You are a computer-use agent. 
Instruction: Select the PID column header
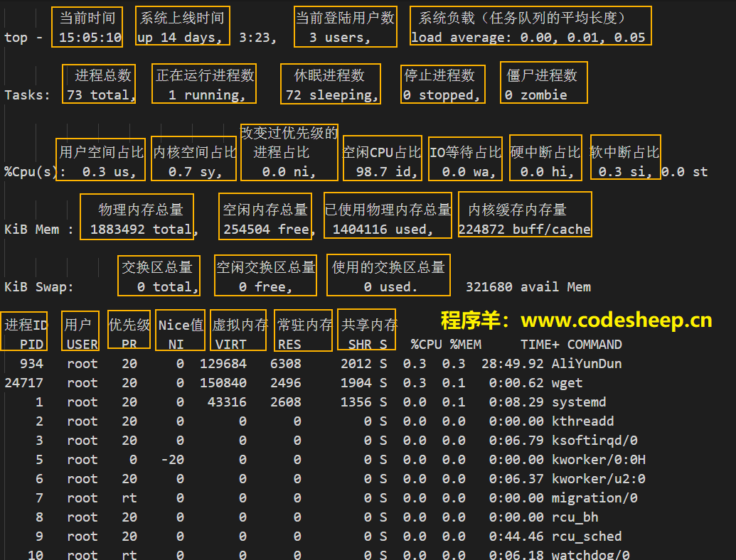(31, 345)
